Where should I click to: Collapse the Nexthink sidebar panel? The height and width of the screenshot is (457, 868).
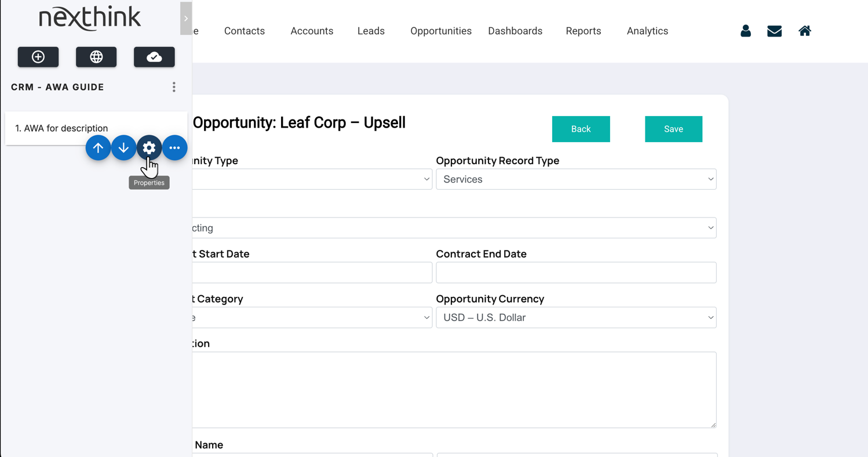(186, 19)
